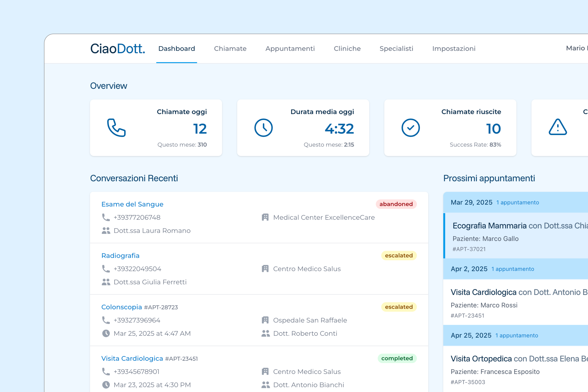This screenshot has width=588, height=392.
Task: Click clock icon beside Mar 23, 2025 at 4:30 PM
Action: coord(106,385)
